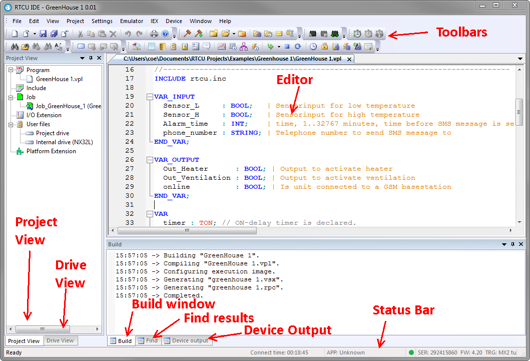Switch to the Device output tab
Screen dimensions: 530x361
[187, 340]
